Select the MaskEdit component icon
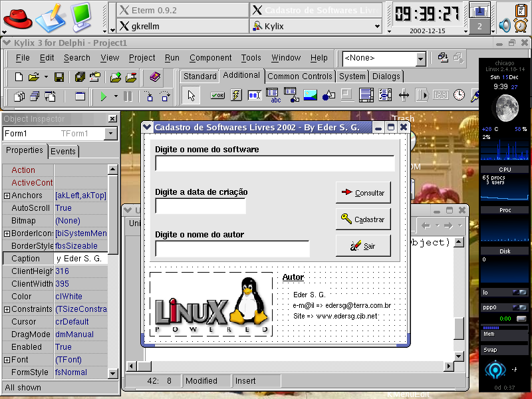532x399 pixels. tap(255, 95)
